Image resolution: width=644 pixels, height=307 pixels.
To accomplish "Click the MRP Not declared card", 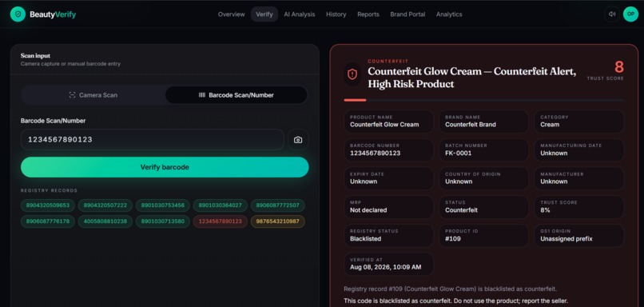I will 388,207.
